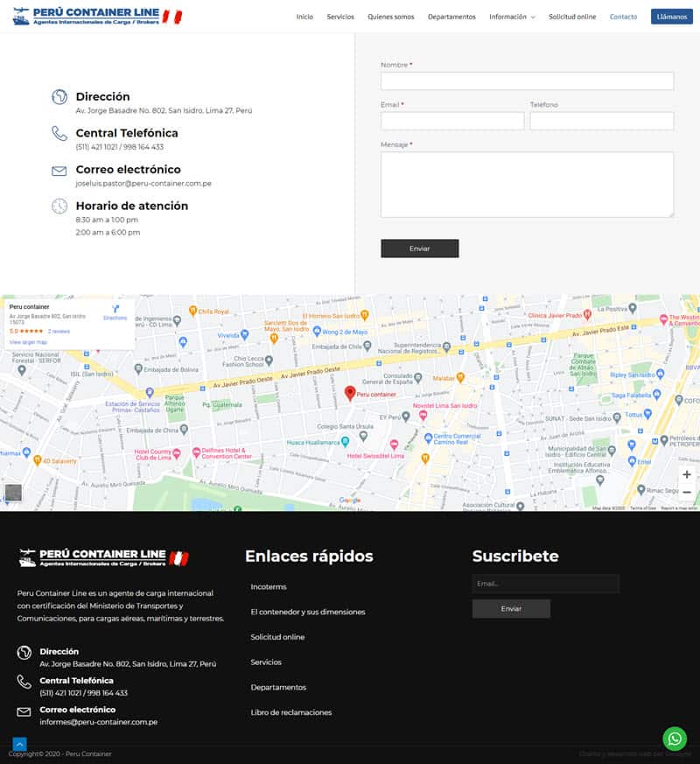
Task: Click View larger map link
Action: [28, 342]
